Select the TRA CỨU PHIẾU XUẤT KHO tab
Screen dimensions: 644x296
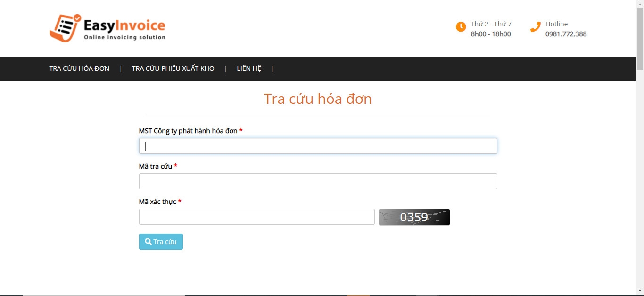click(173, 68)
